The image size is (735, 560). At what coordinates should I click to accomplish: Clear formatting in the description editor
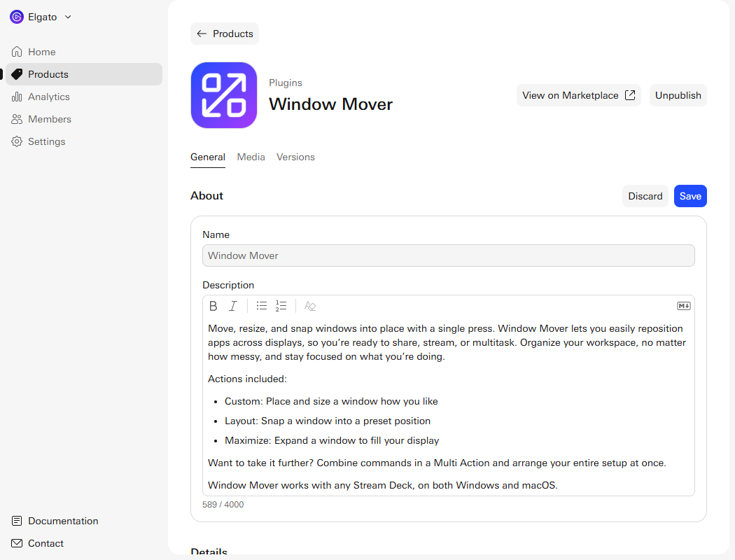pyautogui.click(x=310, y=306)
